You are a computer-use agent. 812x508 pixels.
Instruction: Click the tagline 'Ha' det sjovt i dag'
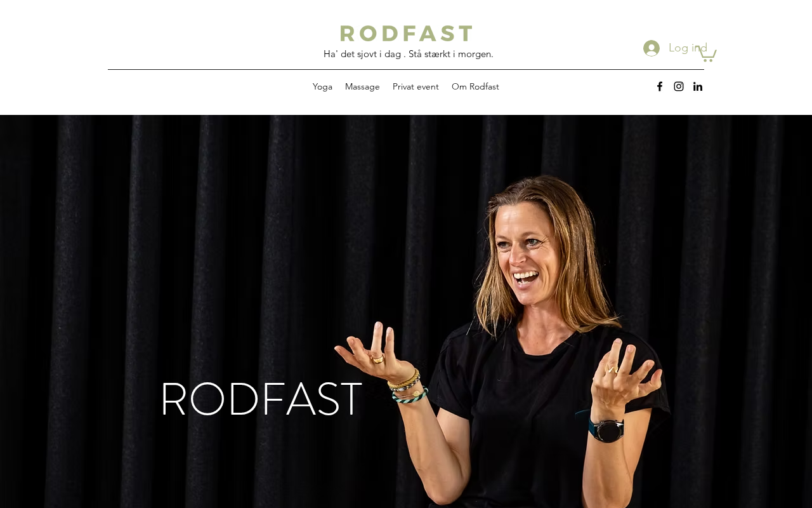[x=362, y=54]
